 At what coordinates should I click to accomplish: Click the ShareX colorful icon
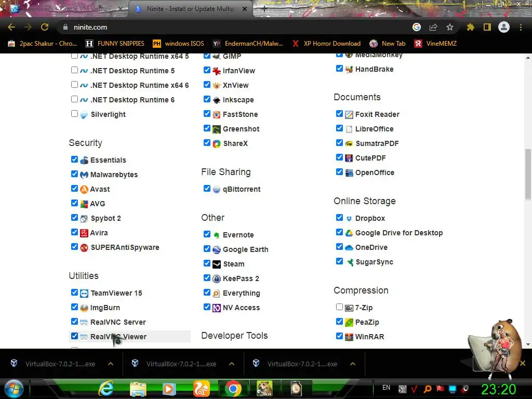(217, 144)
